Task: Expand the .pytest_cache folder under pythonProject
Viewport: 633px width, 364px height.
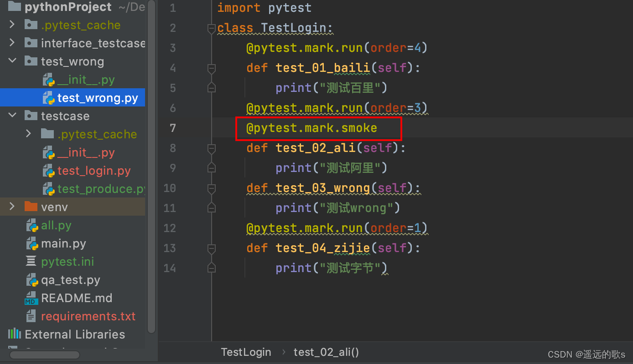Action: 13,25
